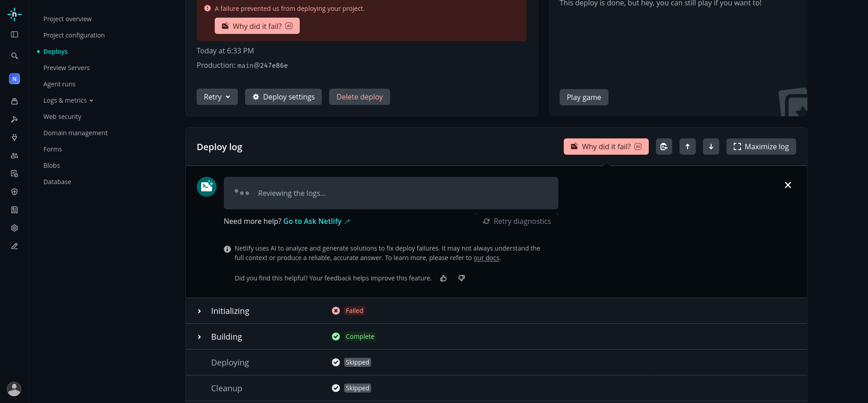Open the team members icon in rail

tap(14, 156)
